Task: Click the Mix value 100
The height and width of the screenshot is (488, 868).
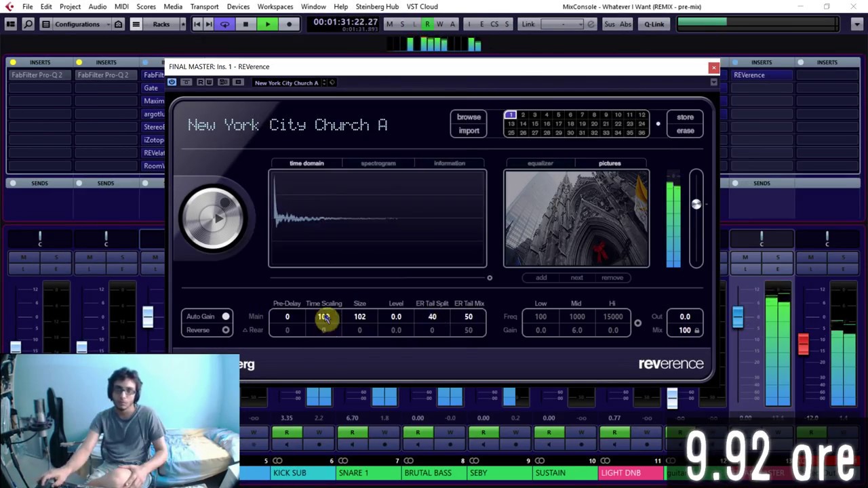Action: coord(684,330)
